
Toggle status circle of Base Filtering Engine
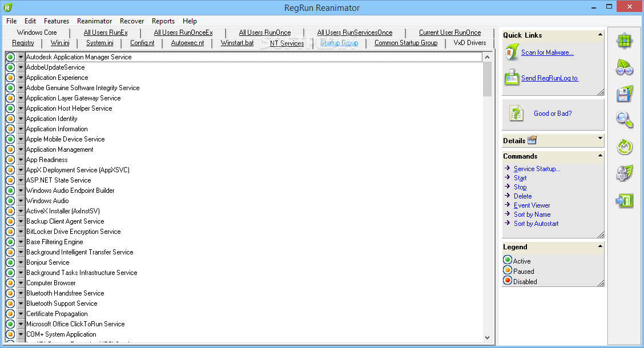tap(10, 242)
